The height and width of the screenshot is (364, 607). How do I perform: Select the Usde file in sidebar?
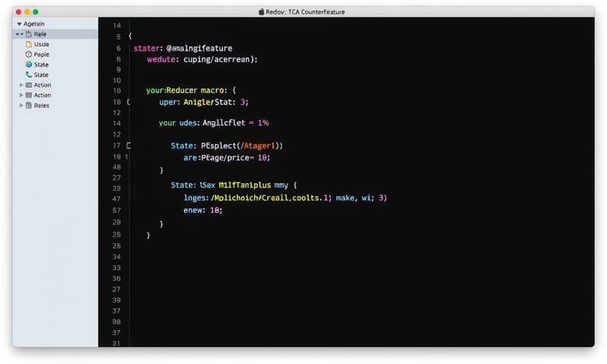click(41, 45)
